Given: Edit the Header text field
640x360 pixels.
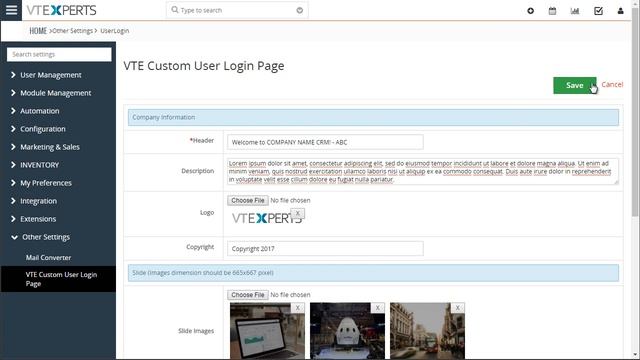Looking at the screenshot, I should click(325, 142).
